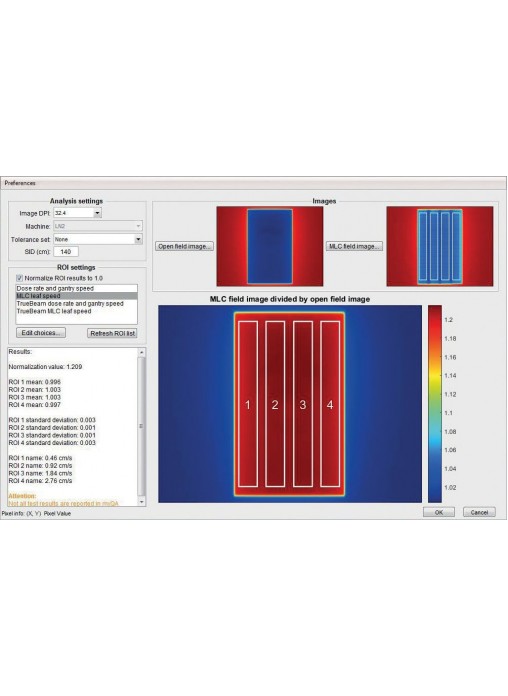Screen dimensions: 508x696
Task: Select MLC leaf speed list item
Action: click(x=76, y=296)
